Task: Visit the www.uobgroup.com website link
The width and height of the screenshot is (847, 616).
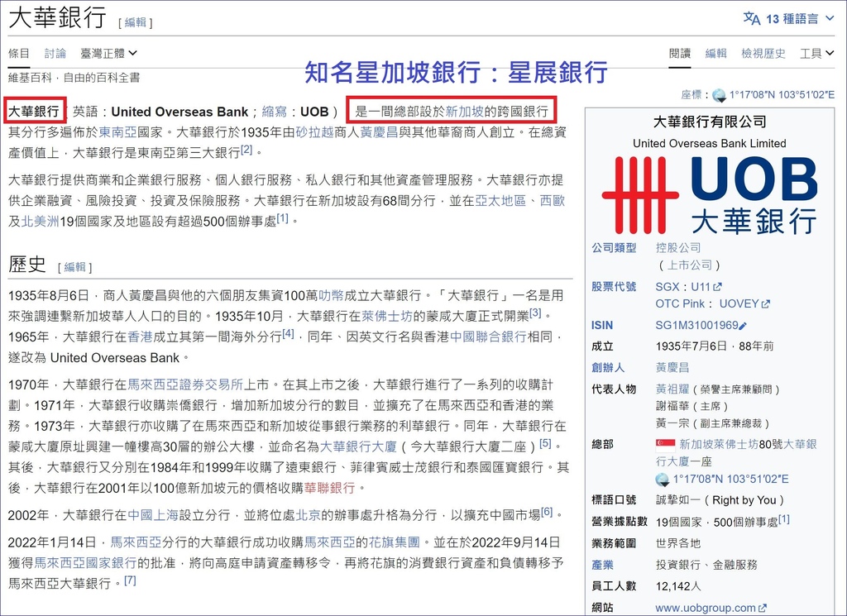Action: click(706, 609)
